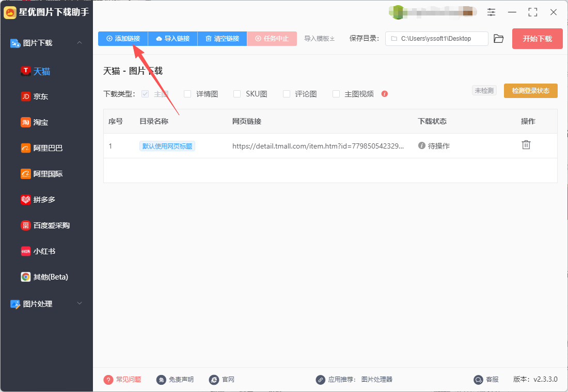The image size is (568, 392).
Task: Open 免责声明 disclaimer link in footer
Action: pyautogui.click(x=175, y=379)
